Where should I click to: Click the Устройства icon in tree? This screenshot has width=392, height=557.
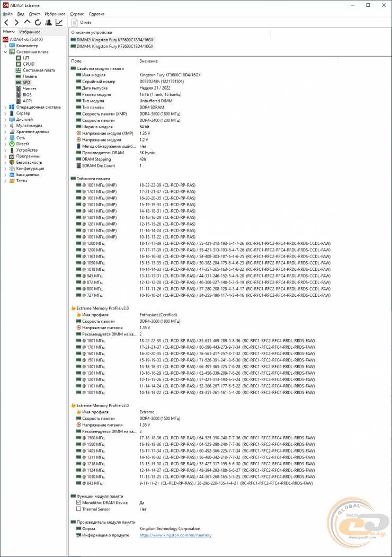(x=12, y=150)
